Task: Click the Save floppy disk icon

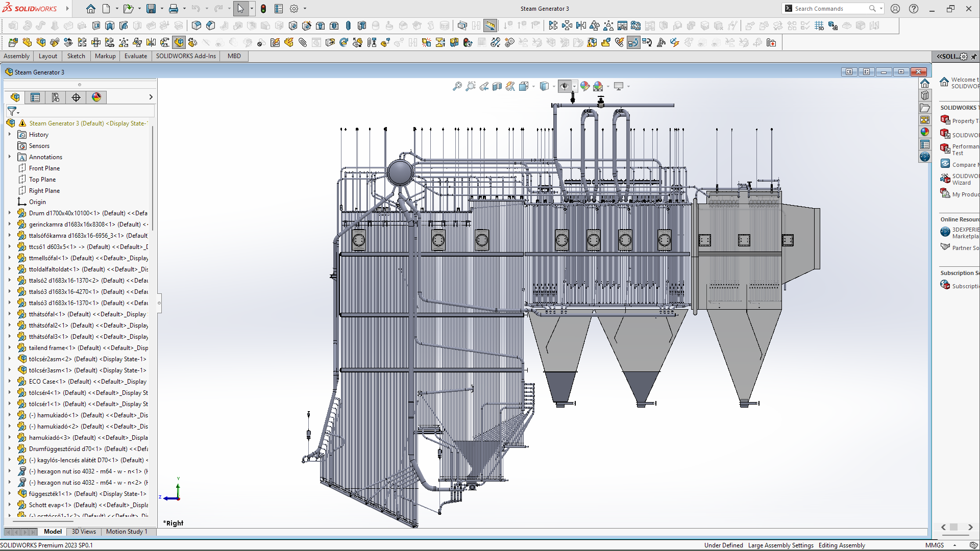Action: (151, 9)
